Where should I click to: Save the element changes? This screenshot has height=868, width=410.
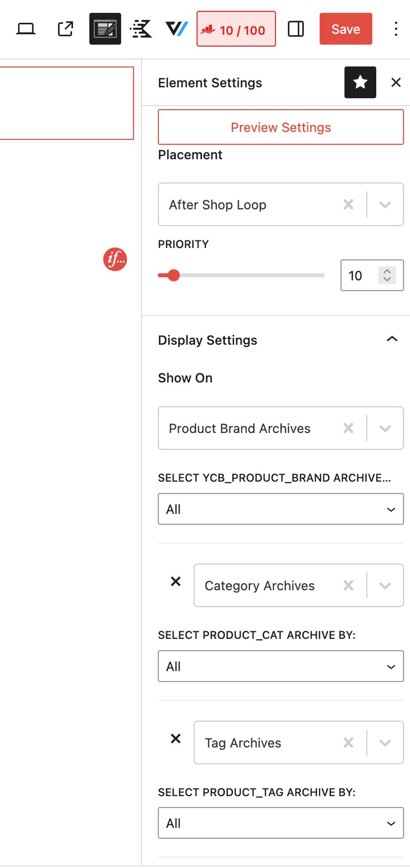point(345,29)
